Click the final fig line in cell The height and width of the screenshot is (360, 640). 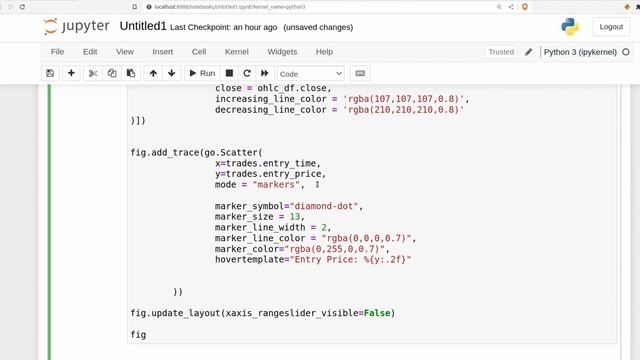click(x=138, y=335)
